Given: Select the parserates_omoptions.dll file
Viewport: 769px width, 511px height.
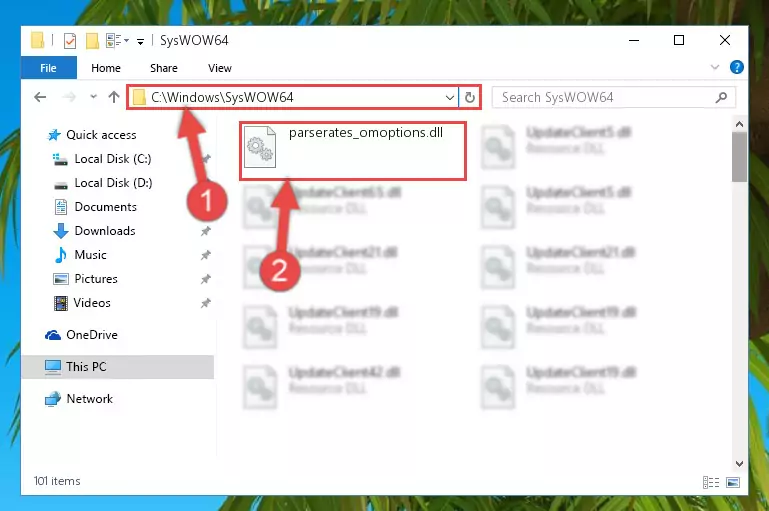Looking at the screenshot, I should (x=353, y=151).
